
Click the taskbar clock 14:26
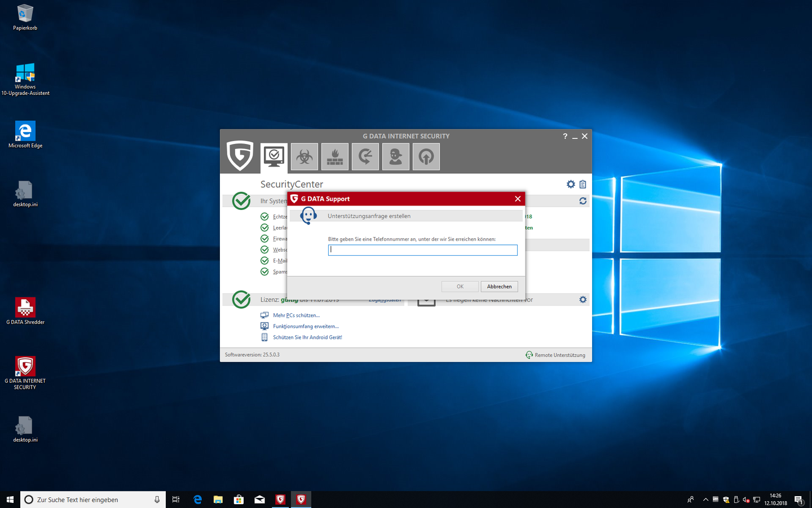coord(775,500)
